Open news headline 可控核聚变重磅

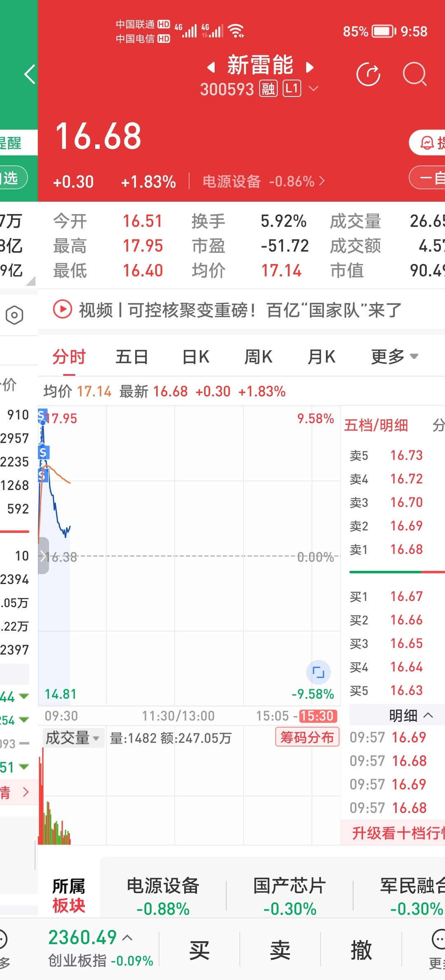point(240,310)
